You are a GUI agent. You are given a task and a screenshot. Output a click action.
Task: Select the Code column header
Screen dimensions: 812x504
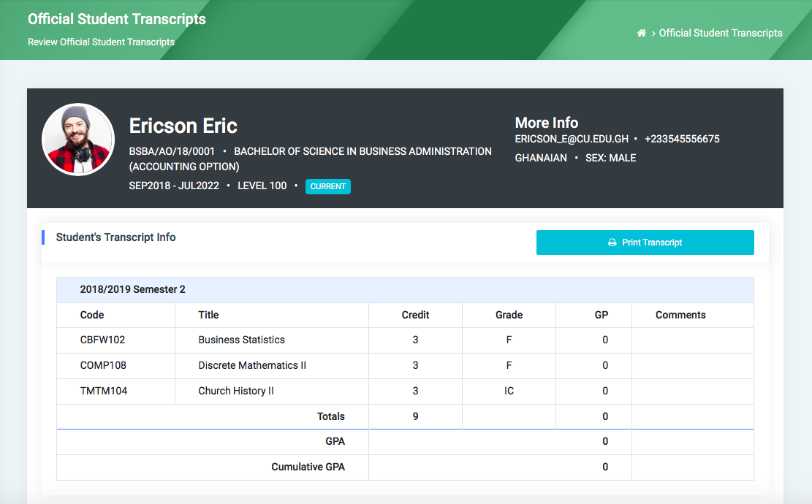pyautogui.click(x=92, y=315)
